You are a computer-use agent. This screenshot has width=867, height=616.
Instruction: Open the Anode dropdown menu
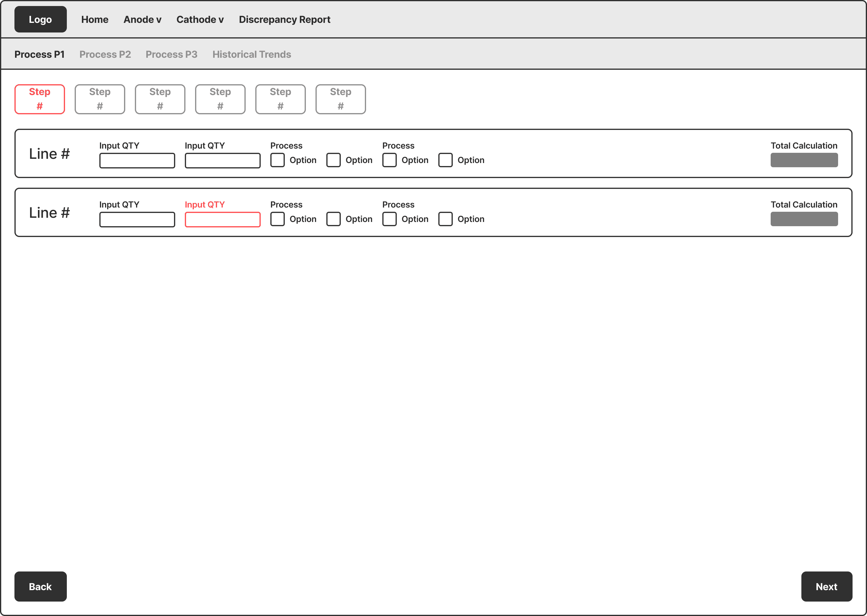[142, 19]
